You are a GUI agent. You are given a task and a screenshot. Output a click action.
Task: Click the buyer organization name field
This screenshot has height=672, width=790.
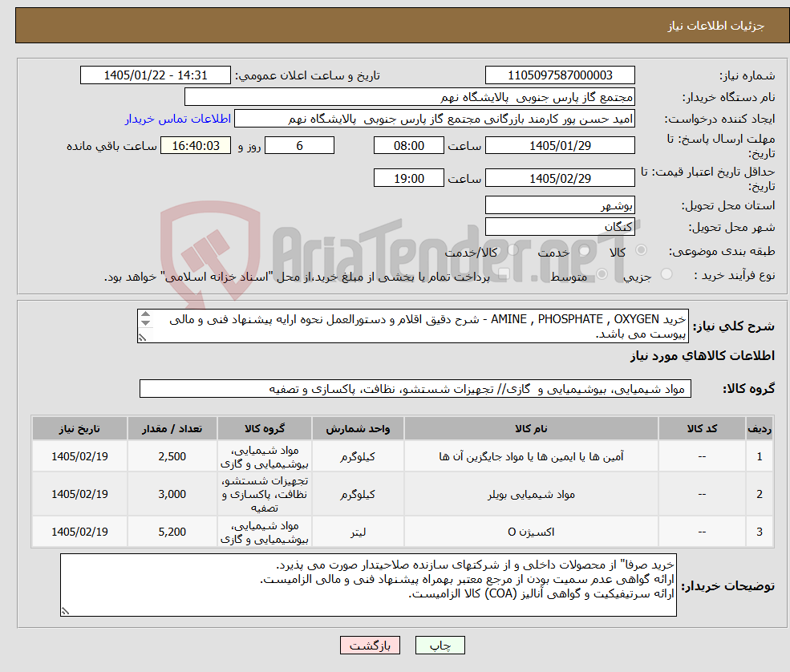point(410,97)
